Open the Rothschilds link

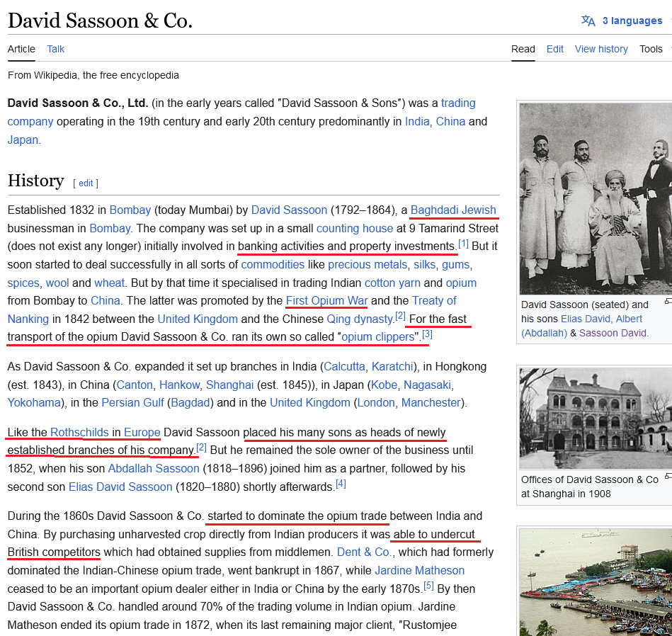coord(80,433)
